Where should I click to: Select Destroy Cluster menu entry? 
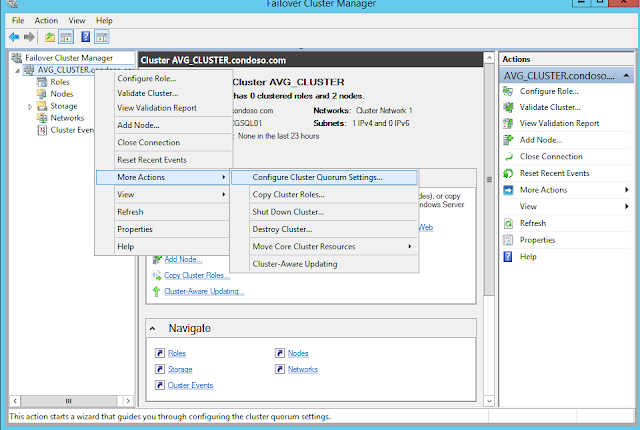[324, 229]
